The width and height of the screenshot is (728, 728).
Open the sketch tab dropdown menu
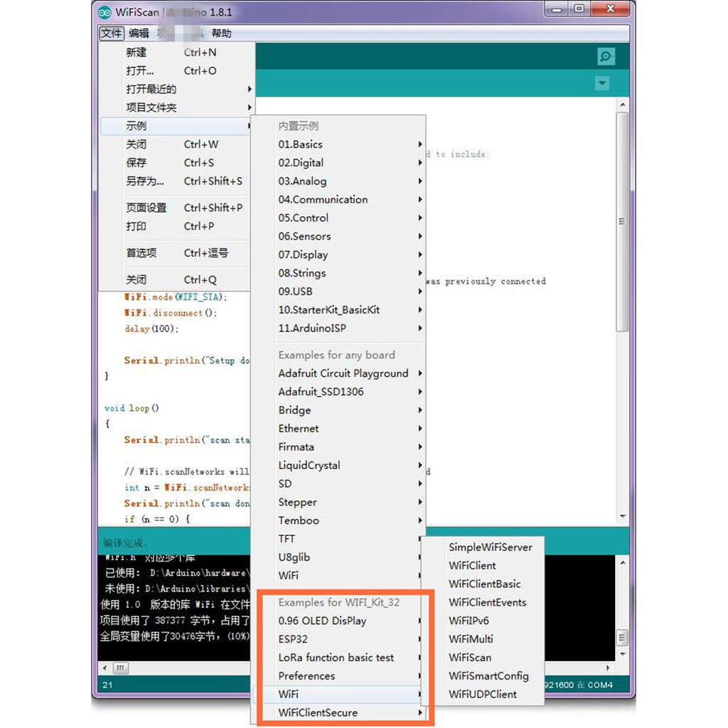(x=601, y=83)
